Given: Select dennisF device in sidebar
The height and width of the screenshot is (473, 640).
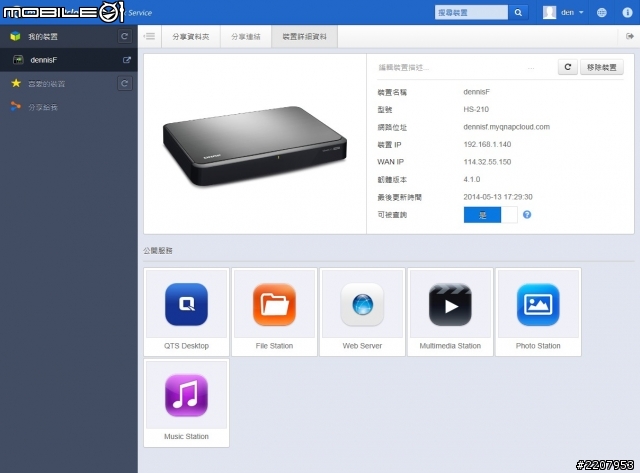Looking at the screenshot, I should pyautogui.click(x=69, y=60).
